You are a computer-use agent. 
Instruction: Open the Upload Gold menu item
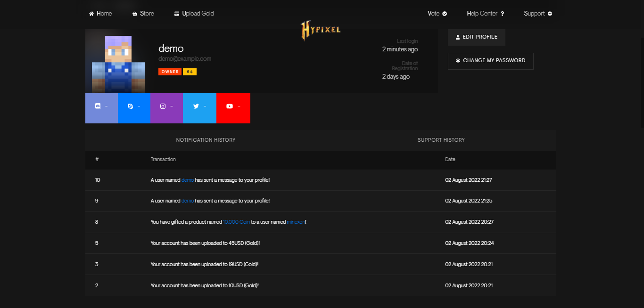coord(194,14)
